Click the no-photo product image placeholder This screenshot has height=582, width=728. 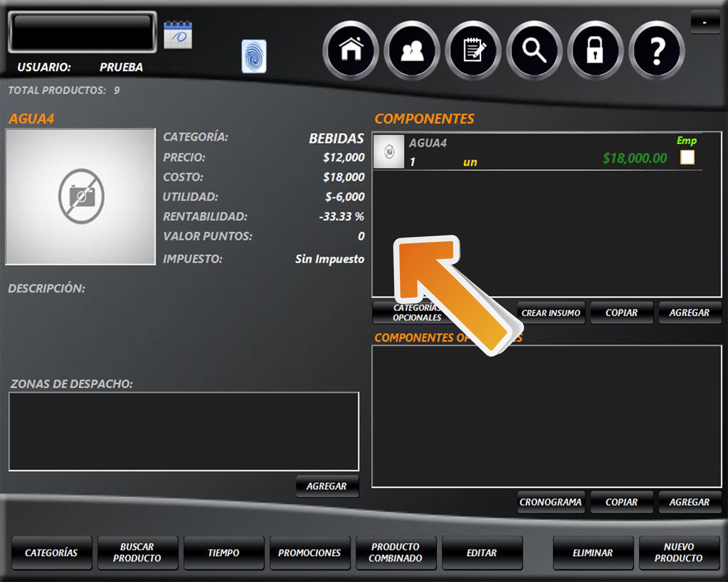[81, 196]
